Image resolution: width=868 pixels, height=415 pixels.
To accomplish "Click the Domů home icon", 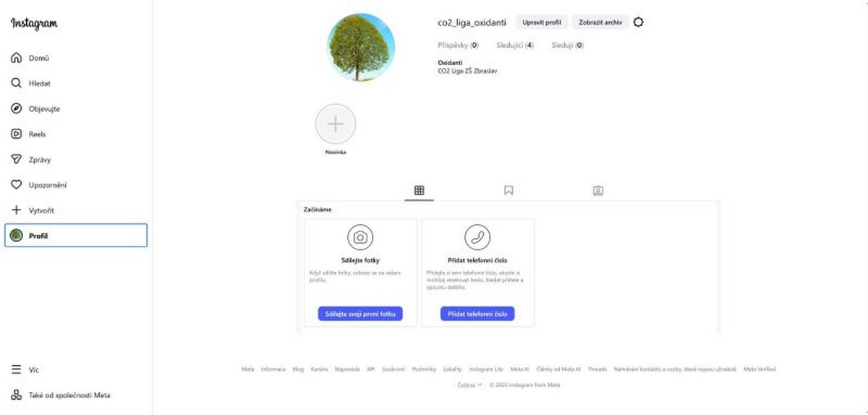I will pos(17,58).
